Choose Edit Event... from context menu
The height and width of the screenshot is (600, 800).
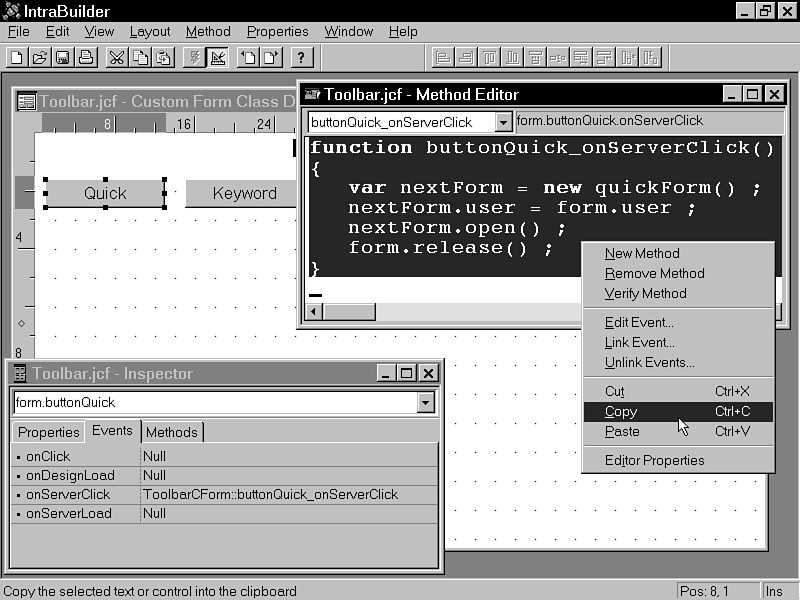click(678, 322)
